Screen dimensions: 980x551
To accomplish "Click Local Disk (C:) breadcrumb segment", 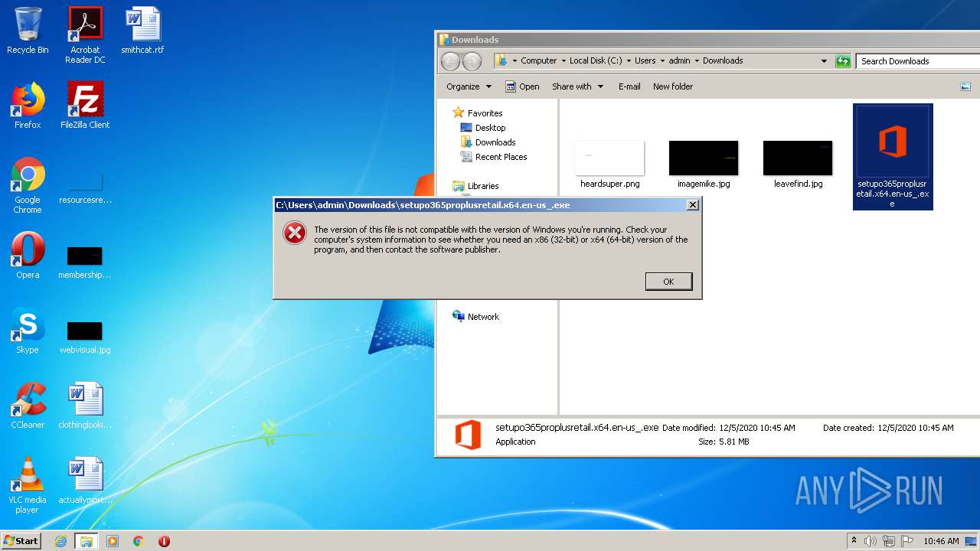I will click(x=596, y=60).
